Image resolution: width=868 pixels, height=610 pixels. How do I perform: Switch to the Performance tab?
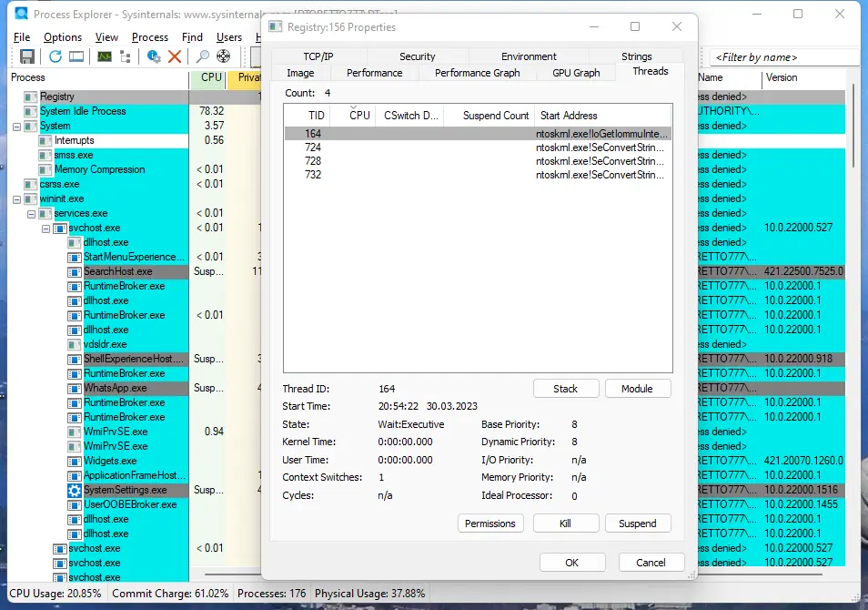tap(374, 73)
